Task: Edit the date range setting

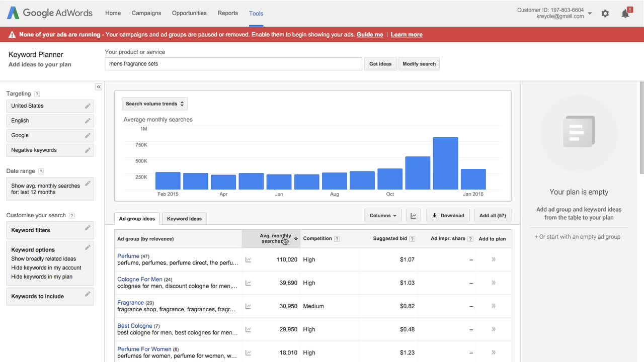Action: pos(88,184)
